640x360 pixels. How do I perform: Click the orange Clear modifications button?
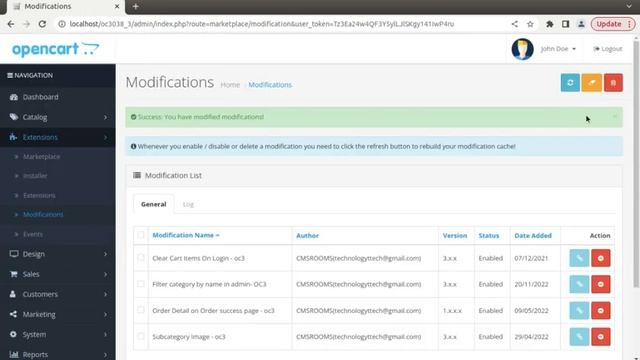tap(591, 82)
